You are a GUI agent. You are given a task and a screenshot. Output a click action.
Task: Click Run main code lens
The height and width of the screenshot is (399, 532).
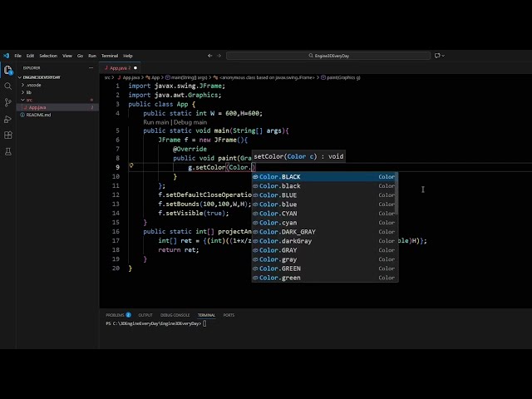pos(155,122)
